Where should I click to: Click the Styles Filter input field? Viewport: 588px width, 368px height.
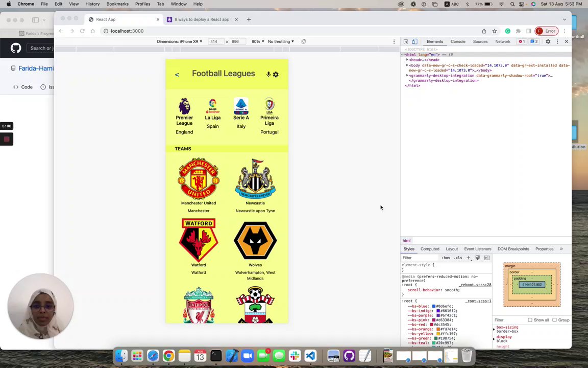(x=419, y=258)
